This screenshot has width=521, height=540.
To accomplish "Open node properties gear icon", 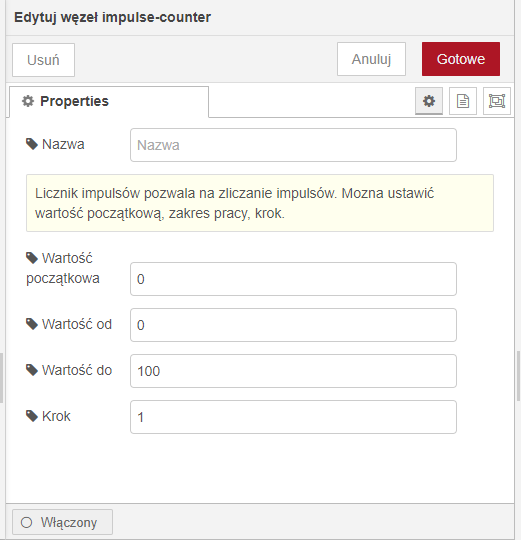I will tap(429, 101).
